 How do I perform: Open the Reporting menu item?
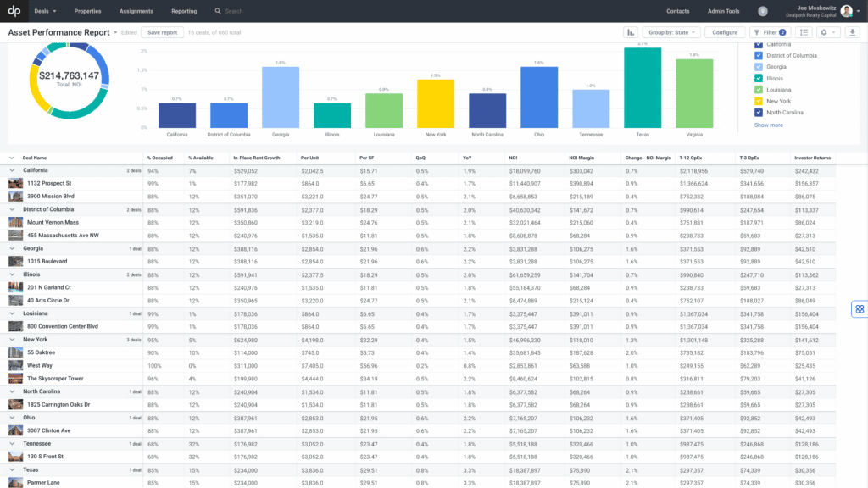click(184, 11)
